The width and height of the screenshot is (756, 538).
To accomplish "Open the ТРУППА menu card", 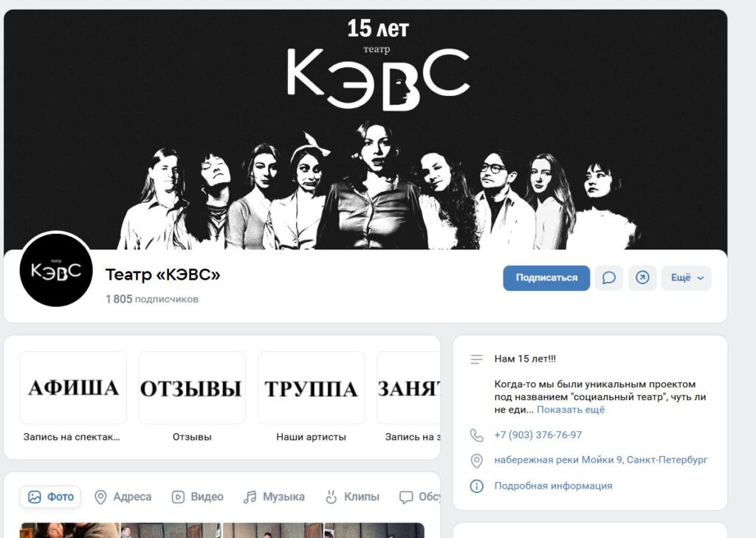I will tap(312, 388).
